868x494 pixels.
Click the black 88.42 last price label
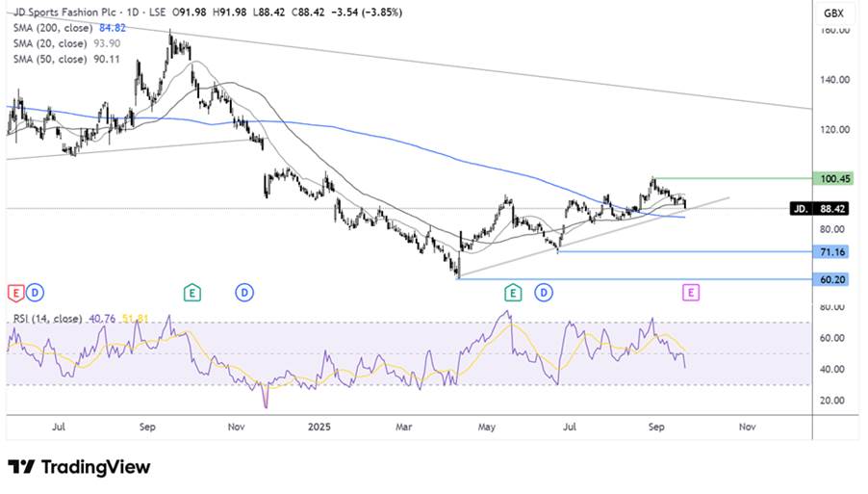832,209
